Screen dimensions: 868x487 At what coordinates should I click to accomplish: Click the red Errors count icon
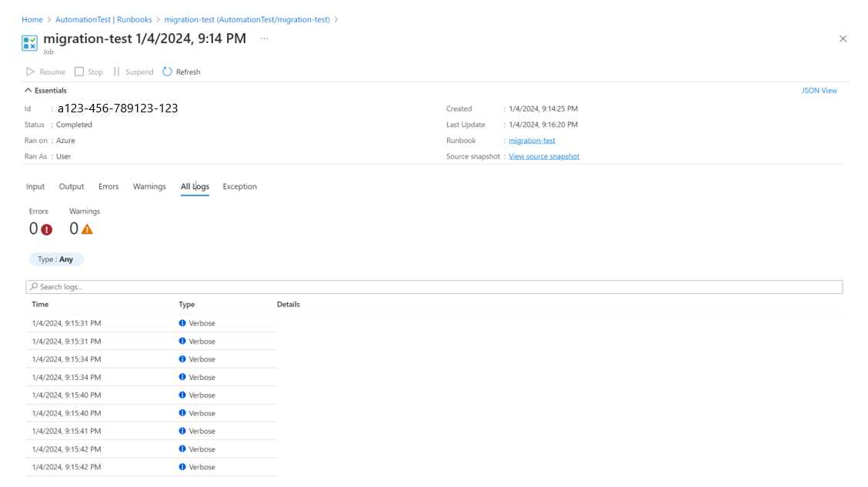pos(46,229)
